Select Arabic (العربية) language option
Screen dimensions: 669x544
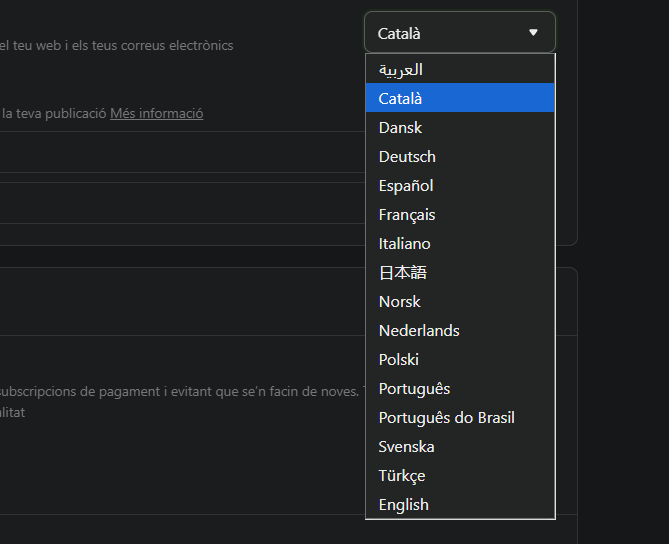coord(460,69)
